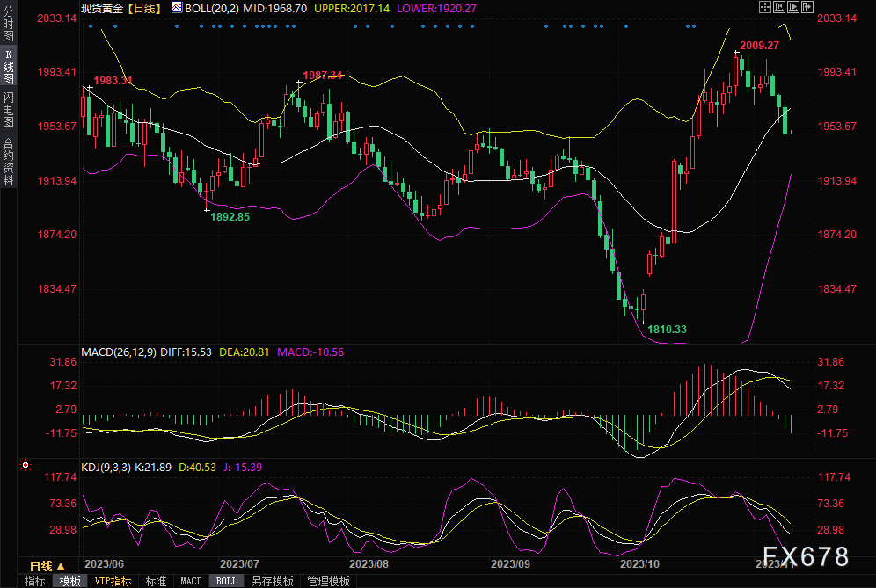The width and height of the screenshot is (876, 588).
Task: Select the 模板 tab at the bottom
Action: coord(69,581)
